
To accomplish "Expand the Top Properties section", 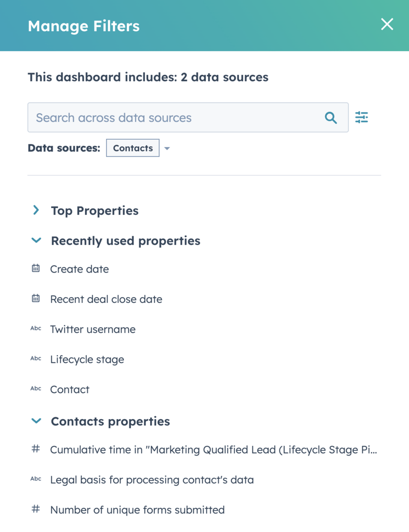I will click(36, 210).
